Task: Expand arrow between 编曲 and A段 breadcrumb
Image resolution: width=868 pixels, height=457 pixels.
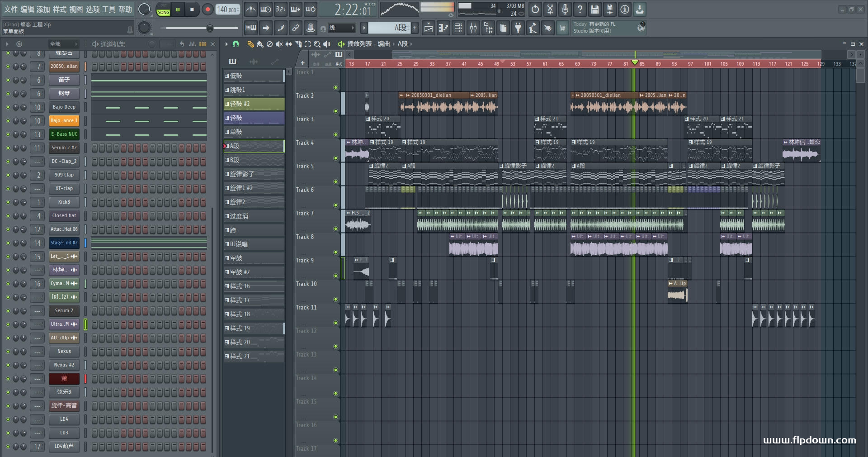Action: [x=393, y=44]
